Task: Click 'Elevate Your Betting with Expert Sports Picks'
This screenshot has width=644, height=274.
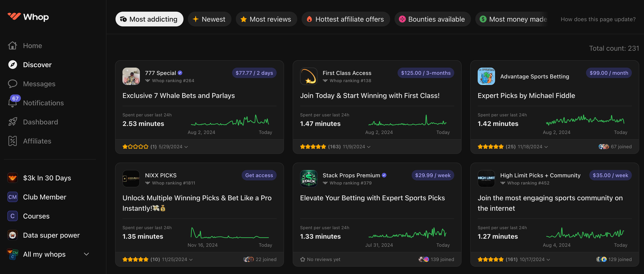Action: pos(373,198)
